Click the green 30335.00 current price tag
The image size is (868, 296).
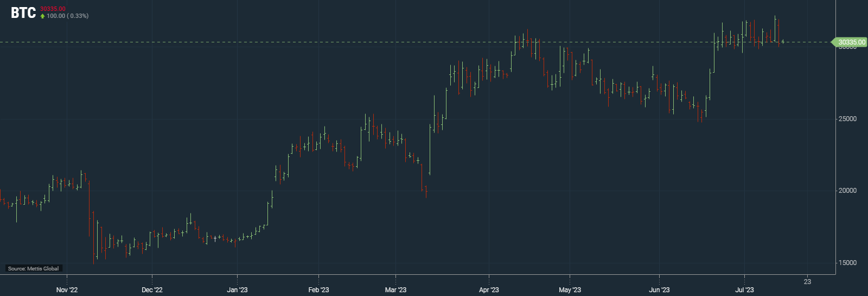[x=850, y=42]
